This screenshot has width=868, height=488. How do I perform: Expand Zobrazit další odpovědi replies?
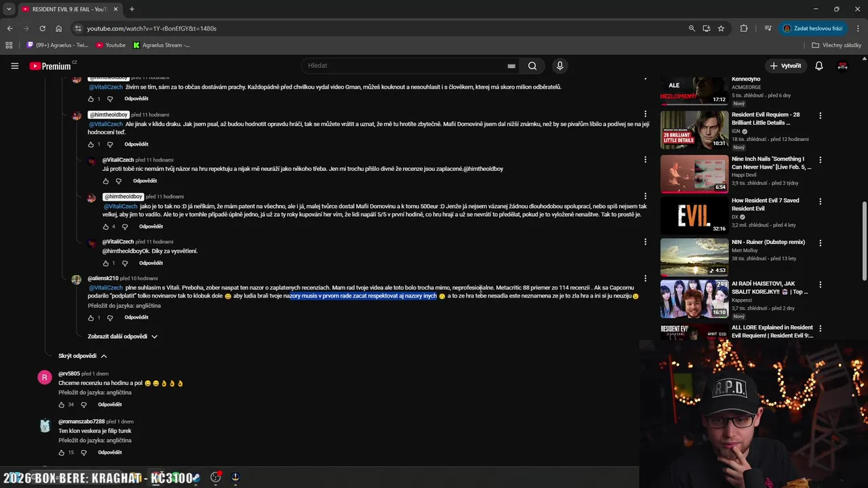(123, 337)
